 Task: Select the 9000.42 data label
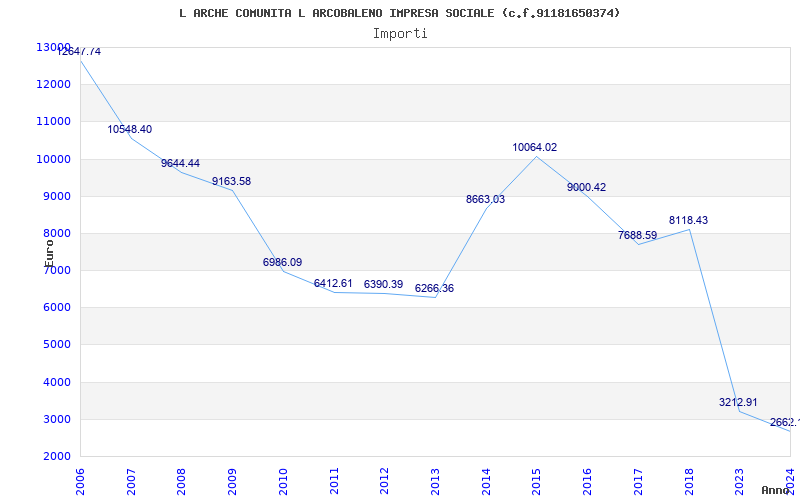[x=586, y=187]
